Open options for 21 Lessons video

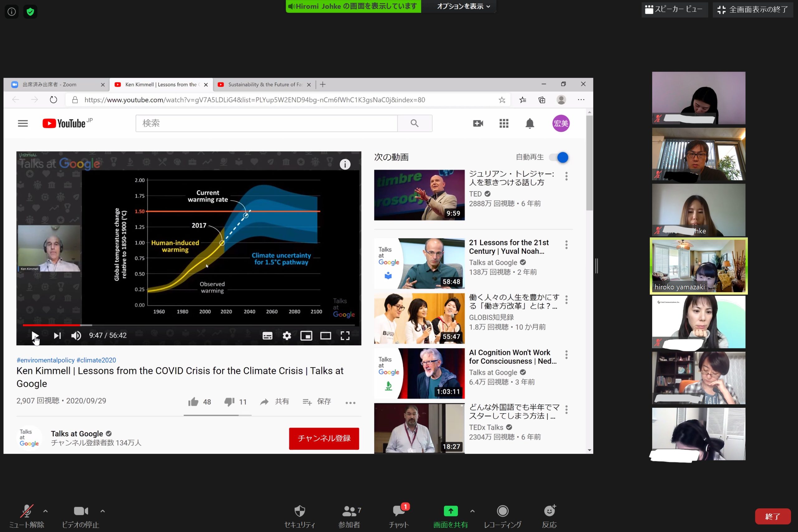click(566, 245)
